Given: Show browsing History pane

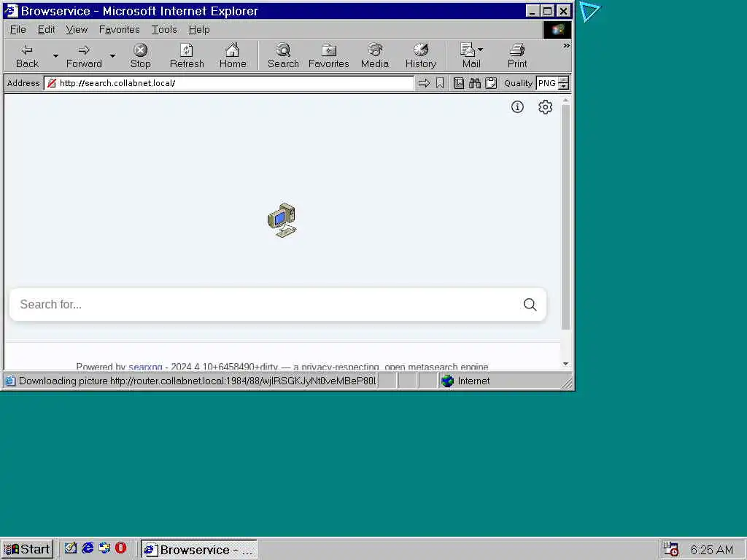Looking at the screenshot, I should tap(421, 56).
